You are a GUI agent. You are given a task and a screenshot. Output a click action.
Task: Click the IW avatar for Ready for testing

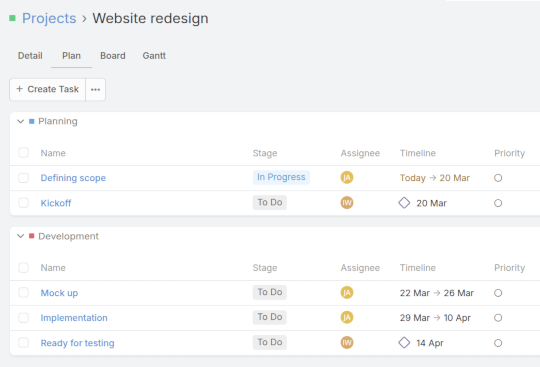[x=347, y=343]
